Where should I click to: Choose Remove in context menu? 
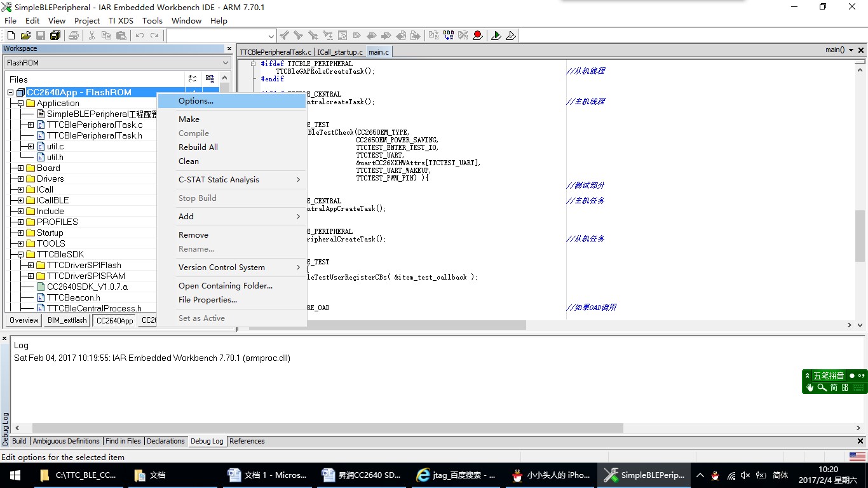pyautogui.click(x=232, y=234)
